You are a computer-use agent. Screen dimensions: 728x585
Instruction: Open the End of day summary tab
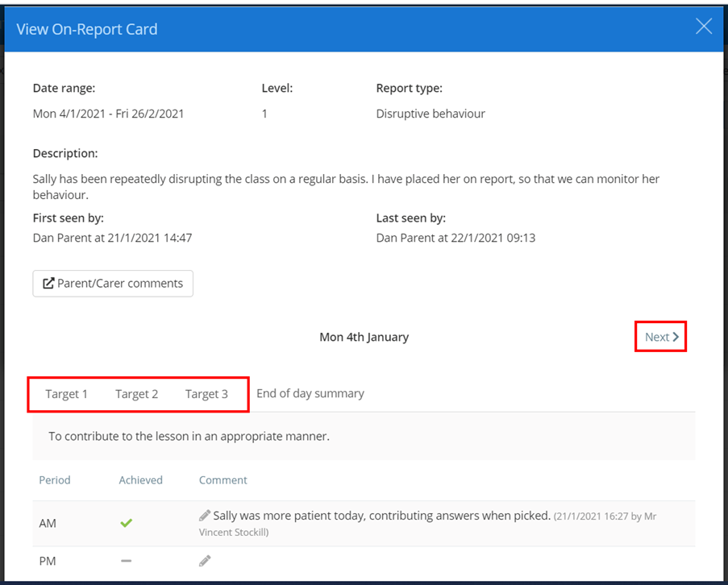click(310, 393)
